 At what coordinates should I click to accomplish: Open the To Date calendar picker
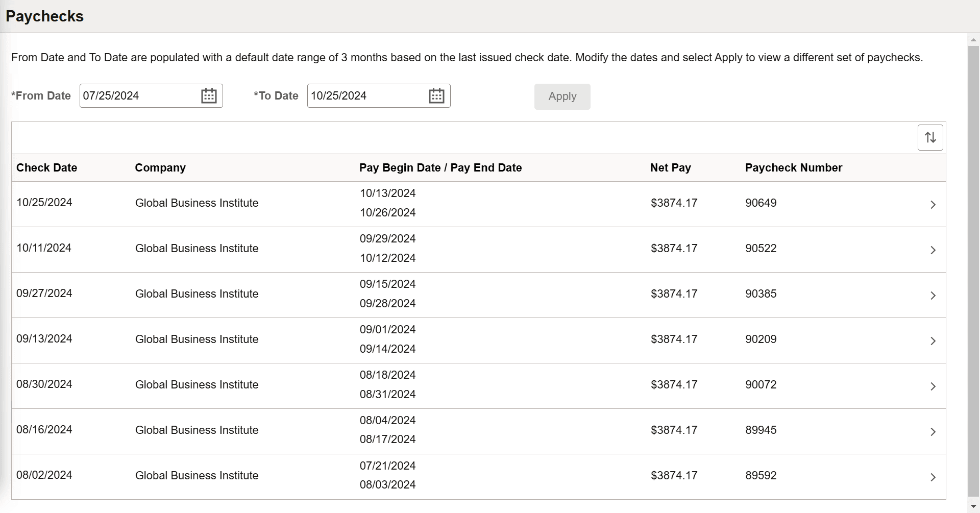pyautogui.click(x=436, y=96)
